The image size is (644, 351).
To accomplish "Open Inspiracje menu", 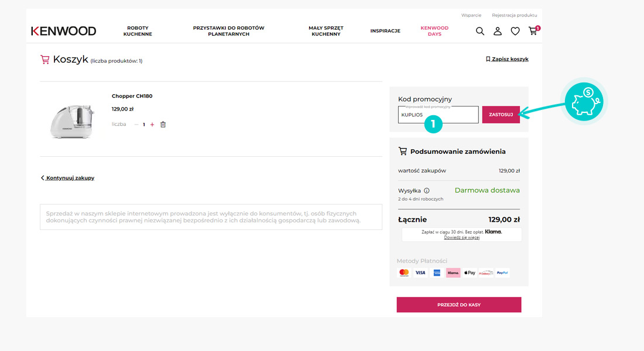I will coord(385,31).
